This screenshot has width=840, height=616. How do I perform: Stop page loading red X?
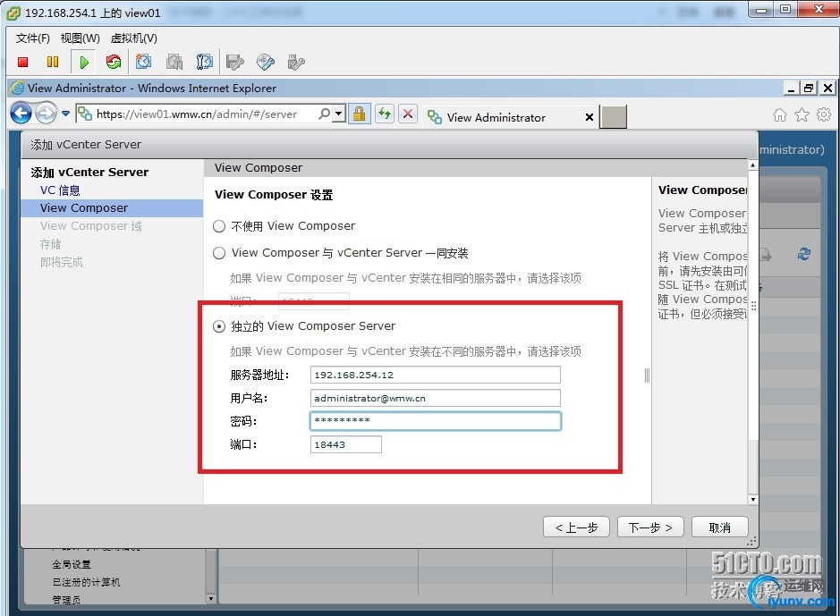(x=408, y=114)
